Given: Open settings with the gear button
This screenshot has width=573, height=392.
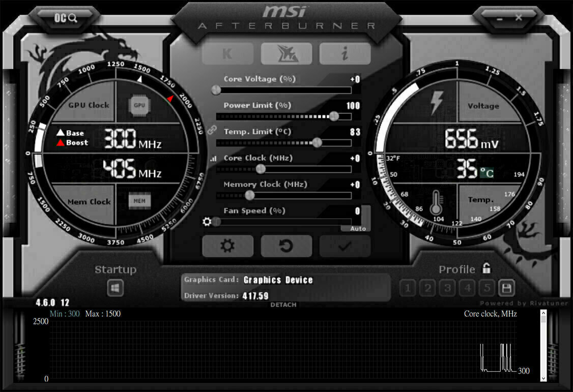Looking at the screenshot, I should tap(227, 246).
